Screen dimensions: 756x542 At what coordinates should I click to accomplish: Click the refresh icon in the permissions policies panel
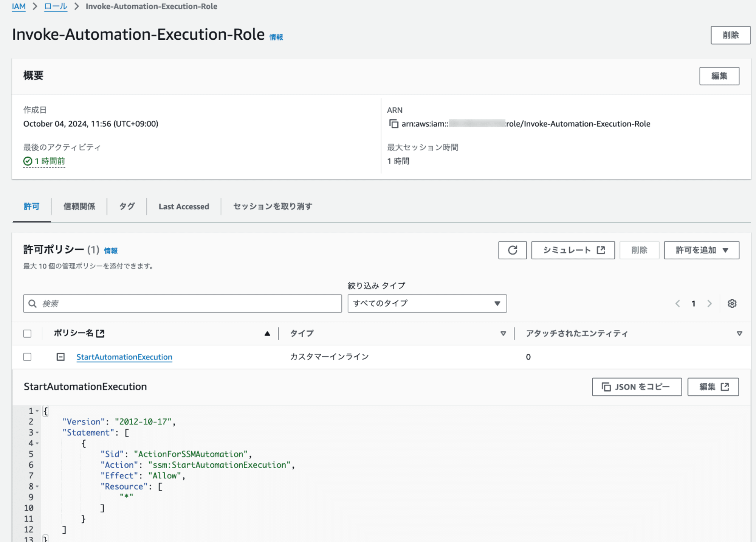512,250
